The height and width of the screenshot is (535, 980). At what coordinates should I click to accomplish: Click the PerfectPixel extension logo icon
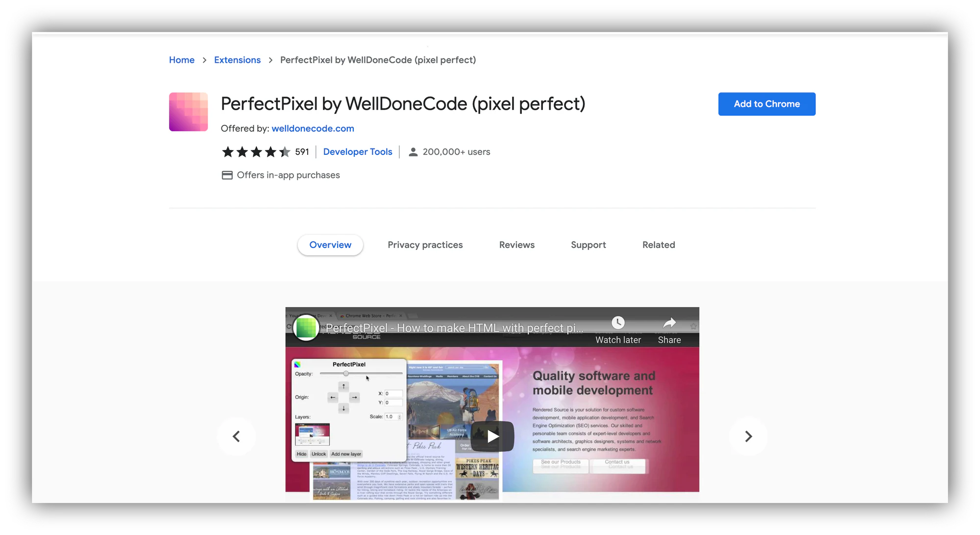click(188, 112)
